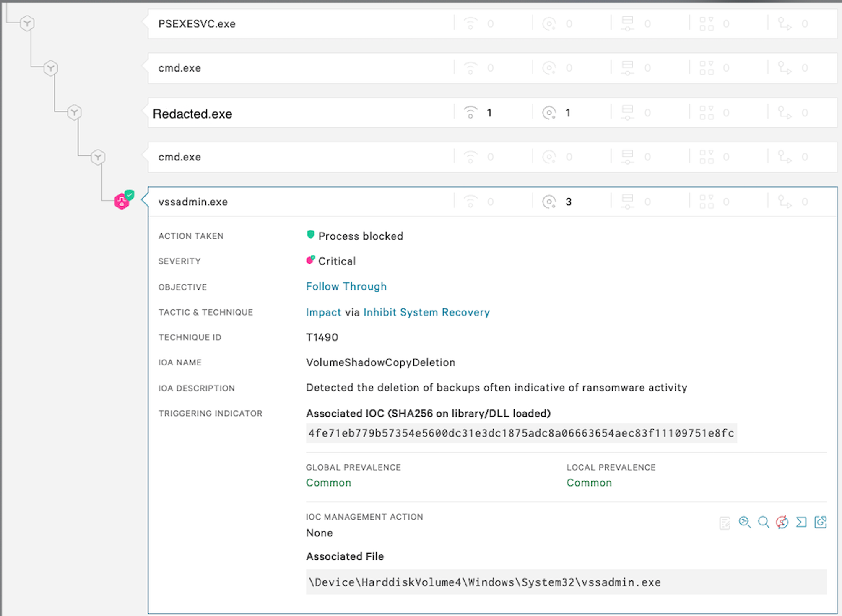
Task: Click the network icon in vssadmin.exe row
Action: pos(470,202)
